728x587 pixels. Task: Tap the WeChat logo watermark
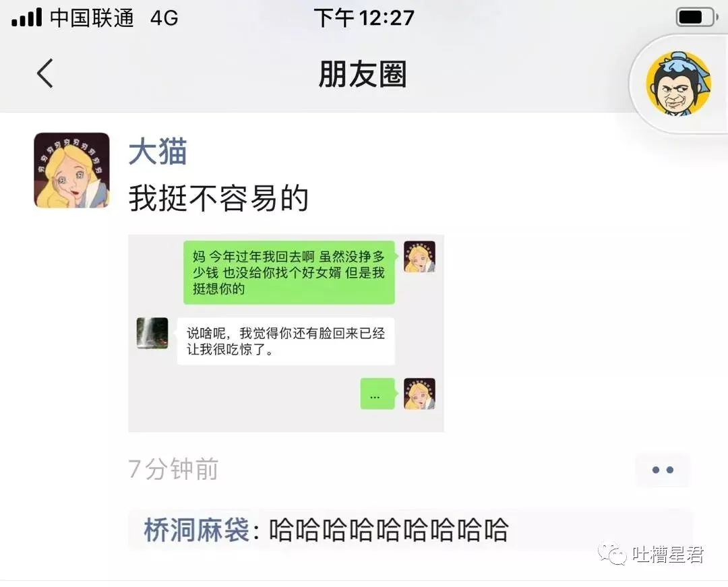(611, 554)
